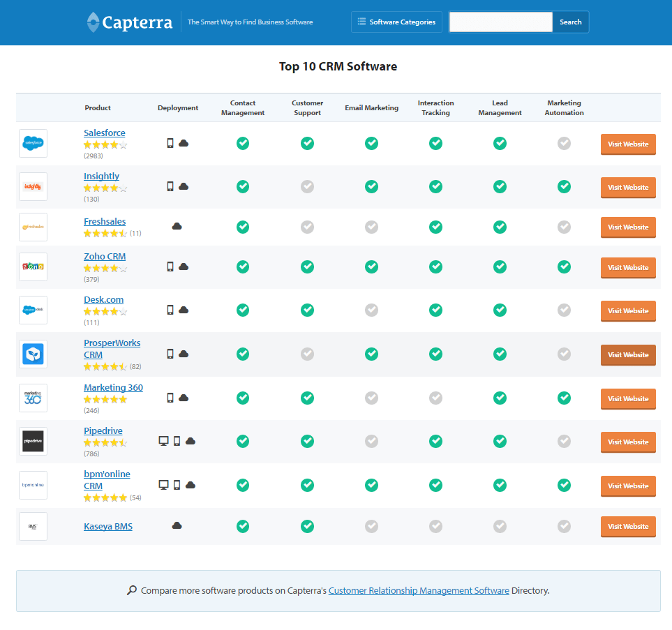This screenshot has height=630, width=672.
Task: Open the Kaseya BMS product link
Action: coord(108,526)
